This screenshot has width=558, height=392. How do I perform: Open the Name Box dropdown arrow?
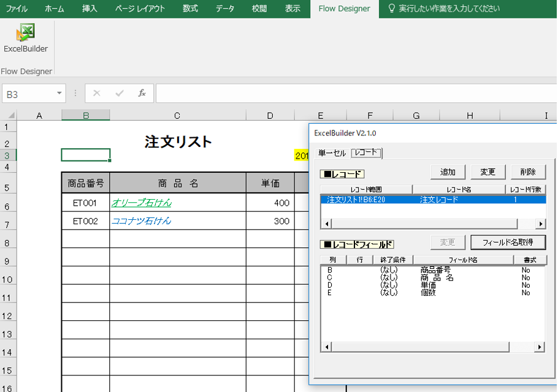(x=59, y=94)
